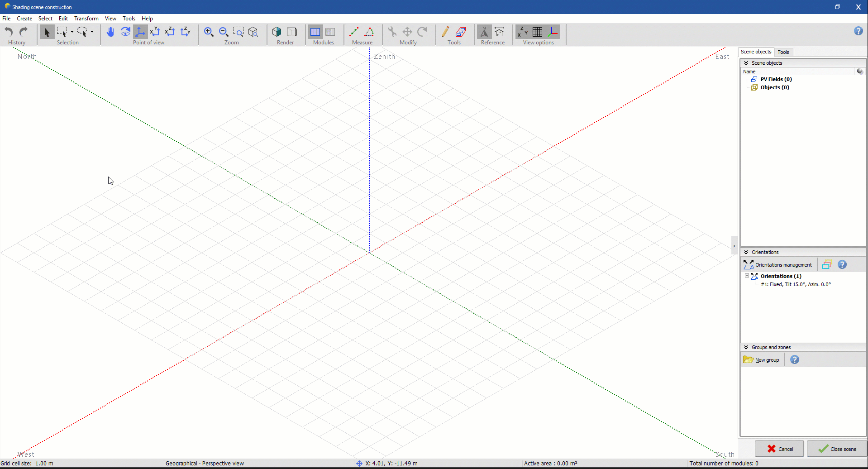This screenshot has width=868, height=469.
Task: Select the arrow pointer selection tool
Action: [x=47, y=32]
